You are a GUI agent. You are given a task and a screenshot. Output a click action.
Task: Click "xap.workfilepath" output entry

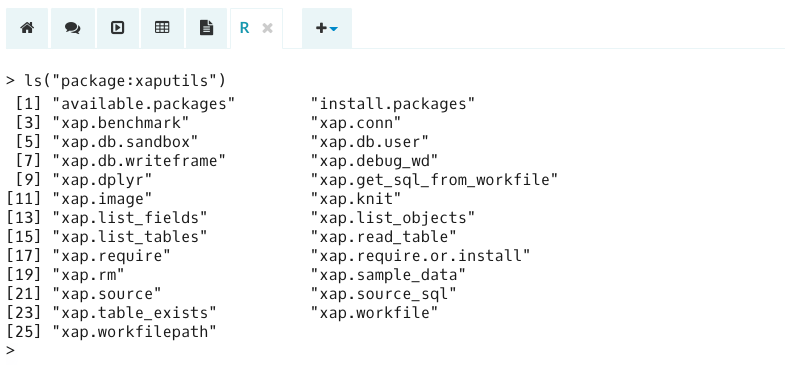134,331
